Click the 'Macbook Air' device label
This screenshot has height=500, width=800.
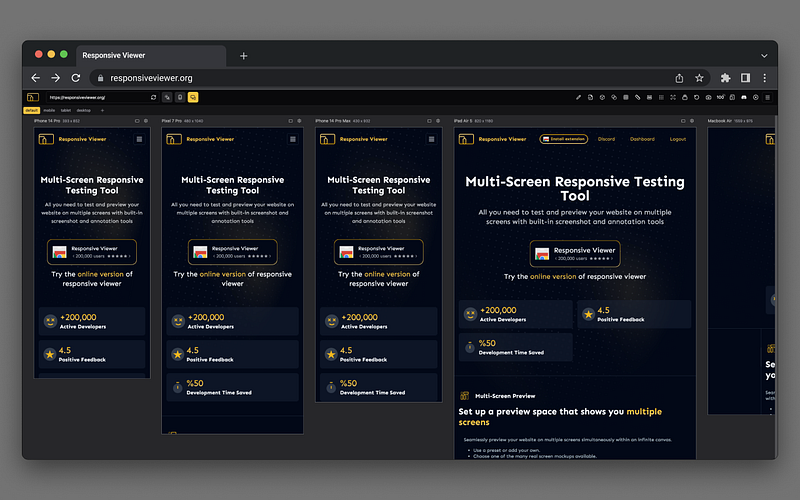719,121
